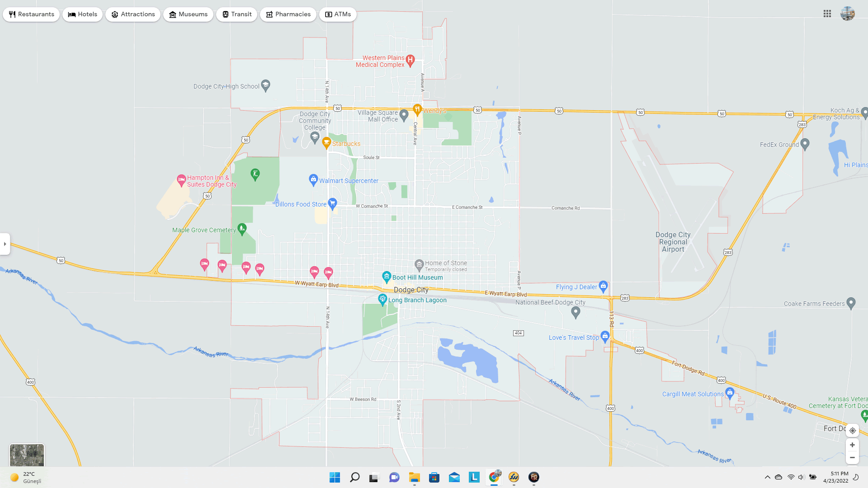The width and height of the screenshot is (868, 488).
Task: Click the Starbucks cafe pin
Action: pyautogui.click(x=326, y=143)
